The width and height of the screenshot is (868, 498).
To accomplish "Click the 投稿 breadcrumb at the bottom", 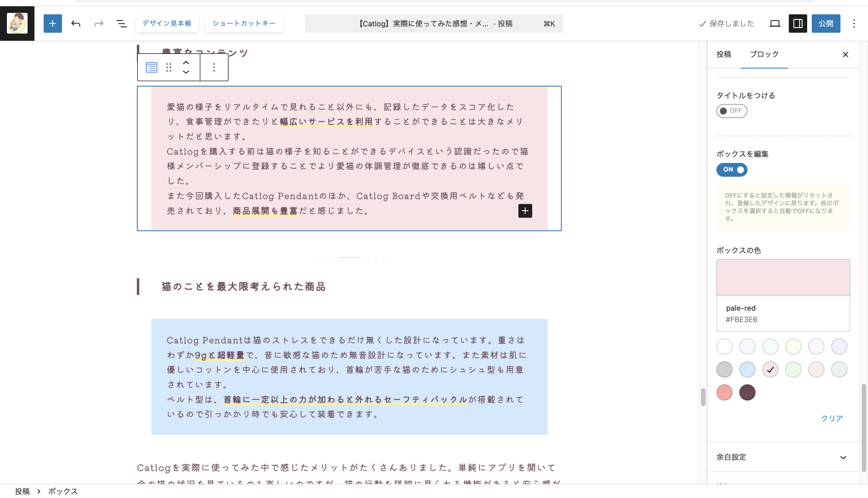I will (x=22, y=491).
